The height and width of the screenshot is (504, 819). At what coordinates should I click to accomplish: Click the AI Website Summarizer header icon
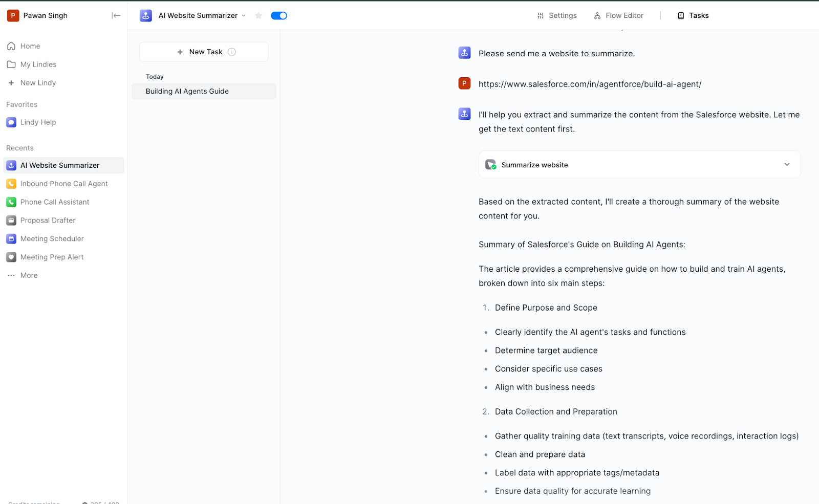click(x=146, y=15)
